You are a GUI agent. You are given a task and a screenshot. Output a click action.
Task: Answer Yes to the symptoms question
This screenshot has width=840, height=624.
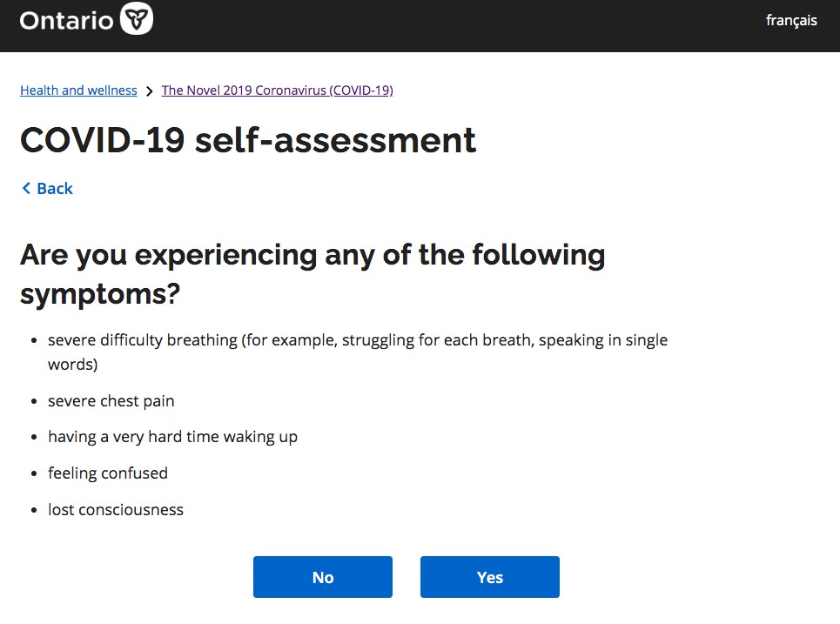click(490, 577)
